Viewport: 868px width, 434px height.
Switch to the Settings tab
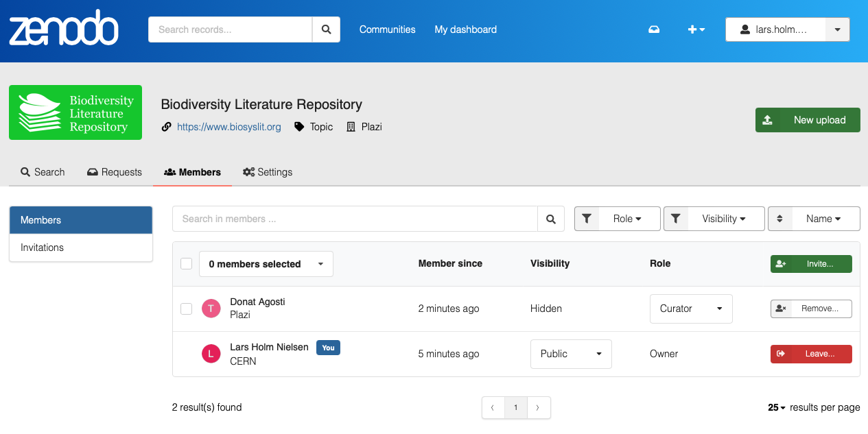(268, 172)
